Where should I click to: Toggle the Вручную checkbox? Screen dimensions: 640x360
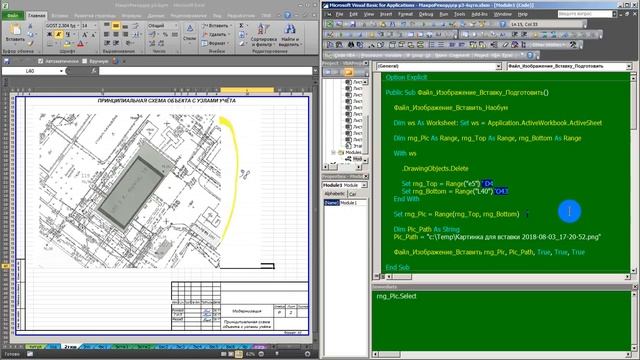pyautogui.click(x=84, y=61)
